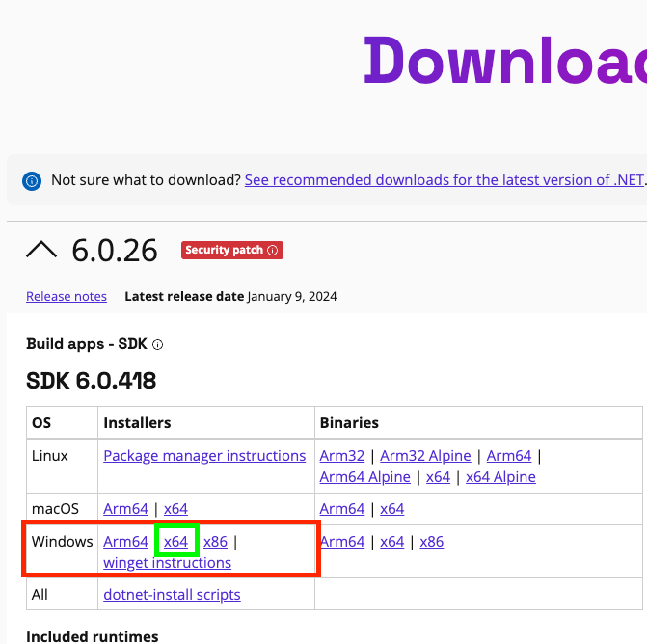This screenshot has width=647, height=644.
Task: Download Linux Arm64 Alpine binary
Action: pyautogui.click(x=365, y=477)
